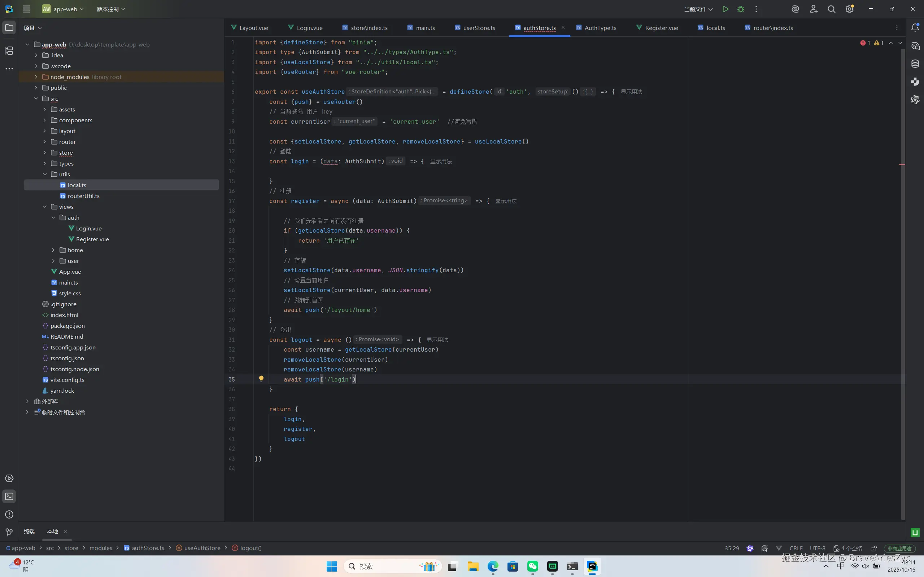Switch to the userStore.ts tab
Screen dimensions: 924x577
click(x=478, y=28)
